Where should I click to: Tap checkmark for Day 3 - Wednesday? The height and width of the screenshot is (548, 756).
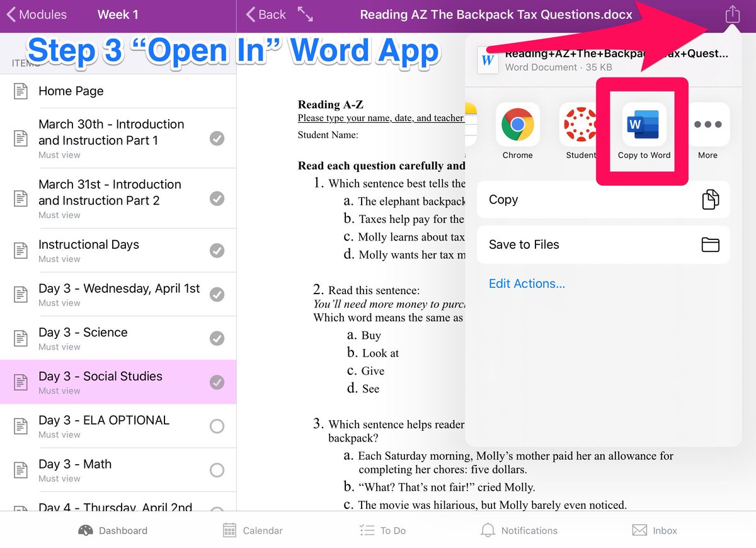pyautogui.click(x=217, y=294)
